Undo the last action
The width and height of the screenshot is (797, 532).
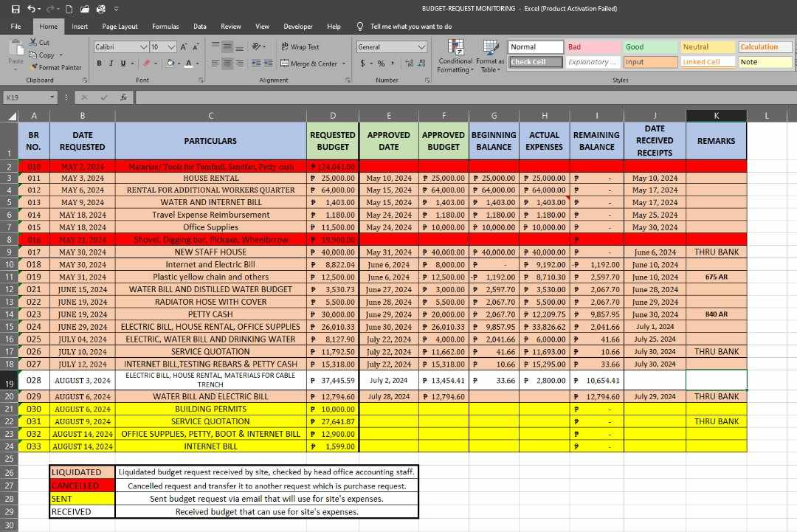(32, 9)
